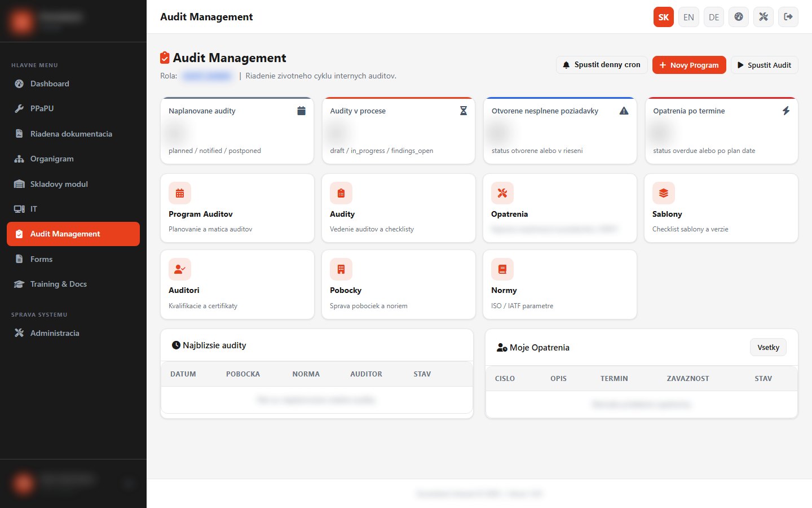The image size is (812, 508).
Task: Click the Sablony layers icon
Action: tap(664, 193)
